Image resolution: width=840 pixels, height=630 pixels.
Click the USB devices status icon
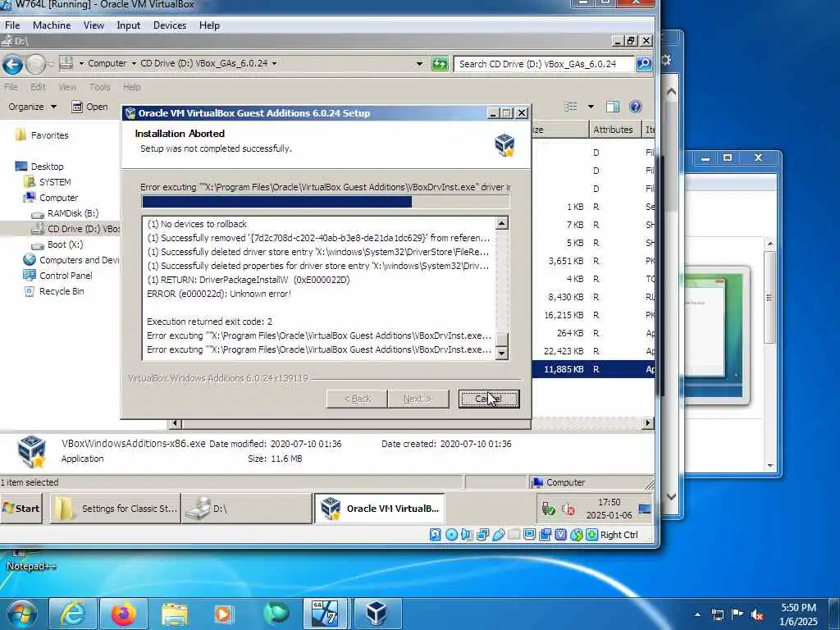click(498, 535)
